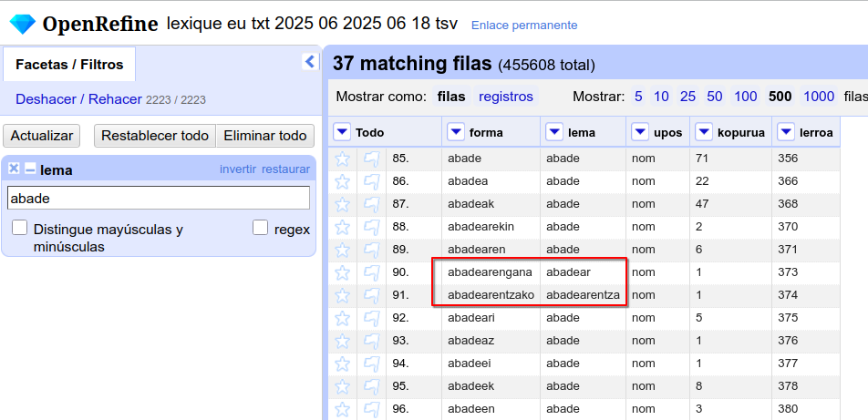Image resolution: width=868 pixels, height=420 pixels.
Task: Select the Facetas / Filtros tab
Action: 69,65
